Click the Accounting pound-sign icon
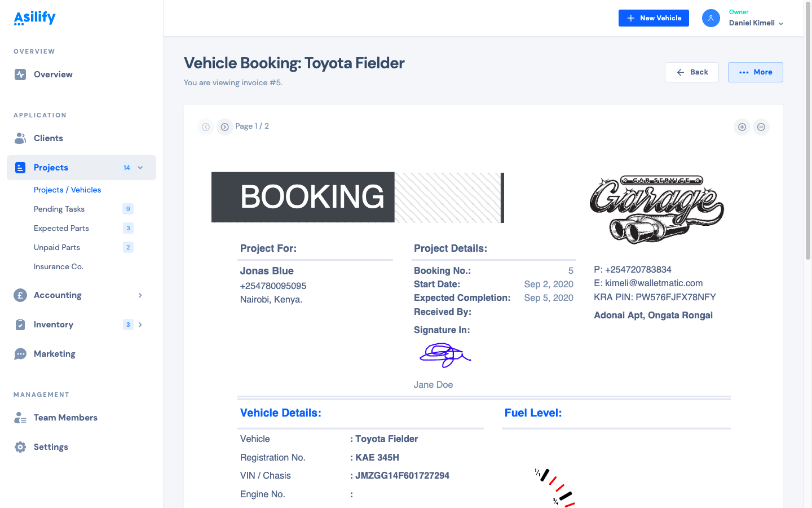Screen dimensions: 812x508 (20, 295)
